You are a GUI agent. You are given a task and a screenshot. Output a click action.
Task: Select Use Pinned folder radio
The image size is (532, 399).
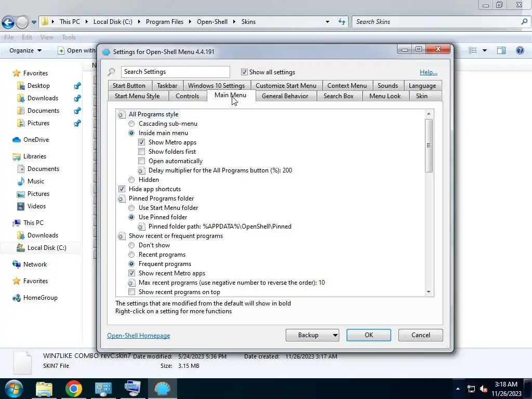pos(131,218)
